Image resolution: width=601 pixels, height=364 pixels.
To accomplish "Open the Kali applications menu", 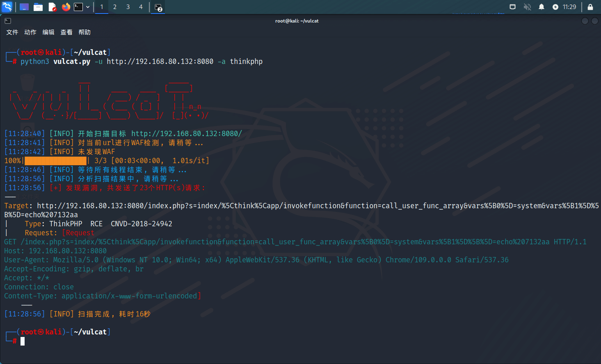I will pos(7,7).
